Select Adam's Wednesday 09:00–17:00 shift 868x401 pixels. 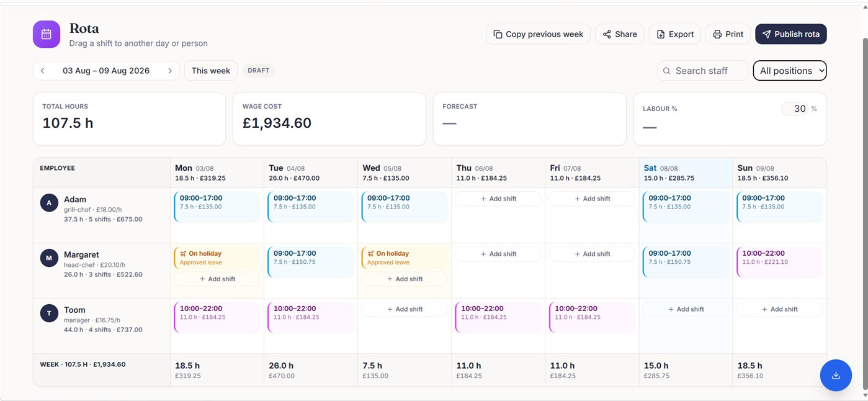tap(405, 207)
